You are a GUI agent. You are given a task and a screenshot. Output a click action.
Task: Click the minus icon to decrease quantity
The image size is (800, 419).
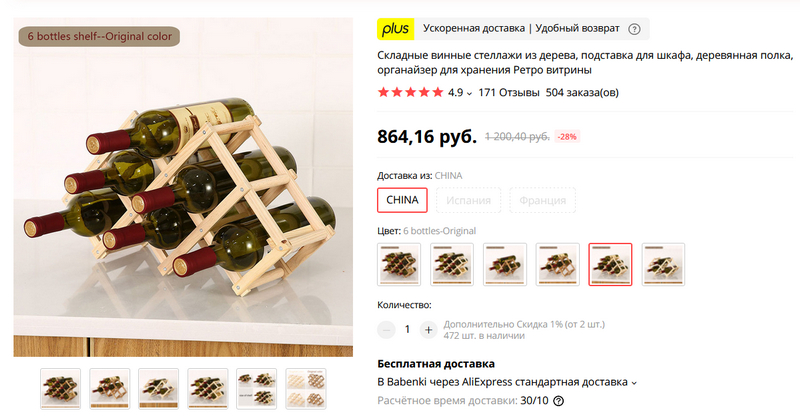click(386, 330)
